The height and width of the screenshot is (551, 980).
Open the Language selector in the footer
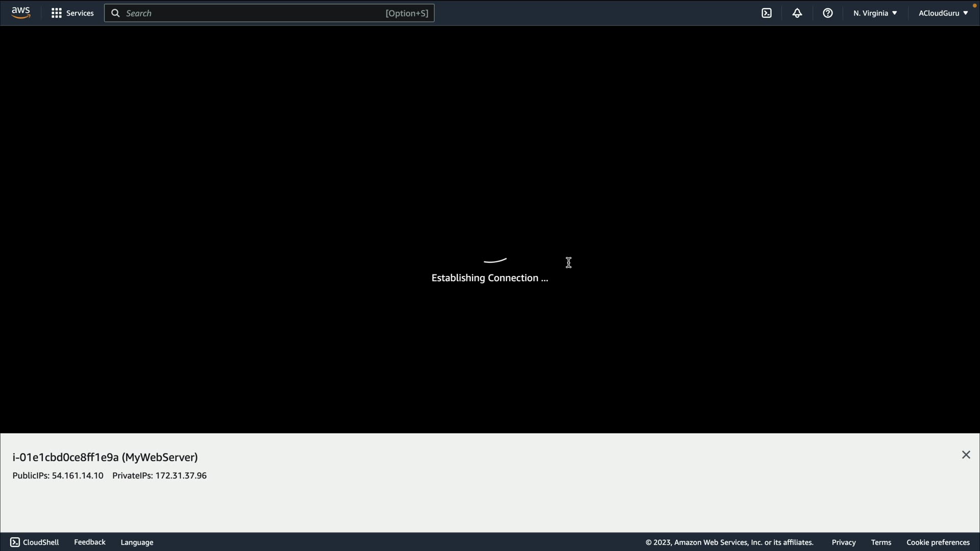[x=137, y=542]
